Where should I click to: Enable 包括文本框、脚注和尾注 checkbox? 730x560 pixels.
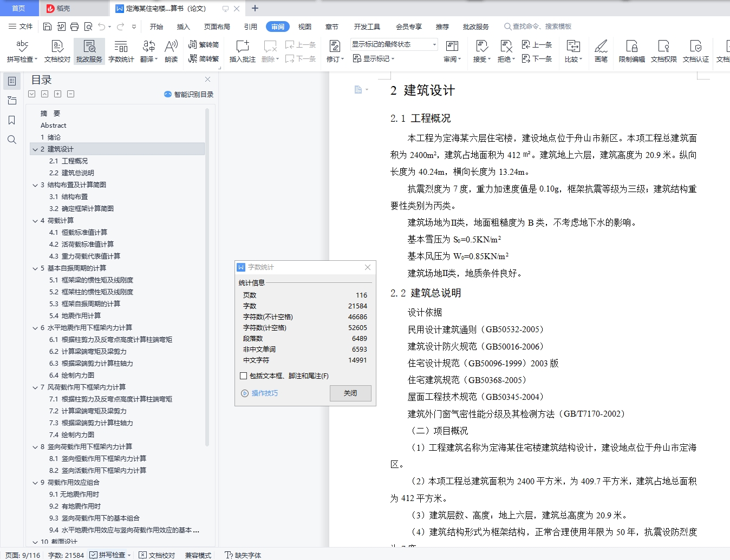click(x=244, y=376)
